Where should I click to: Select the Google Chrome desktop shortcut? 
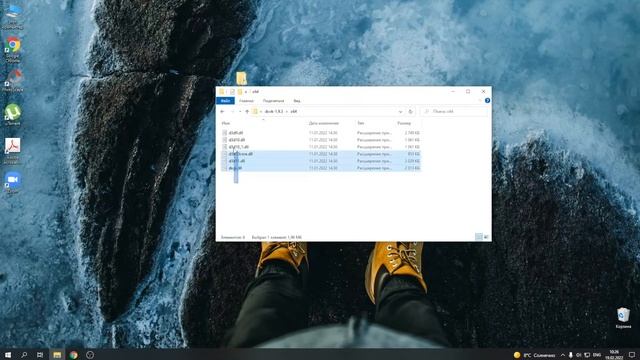[13, 49]
